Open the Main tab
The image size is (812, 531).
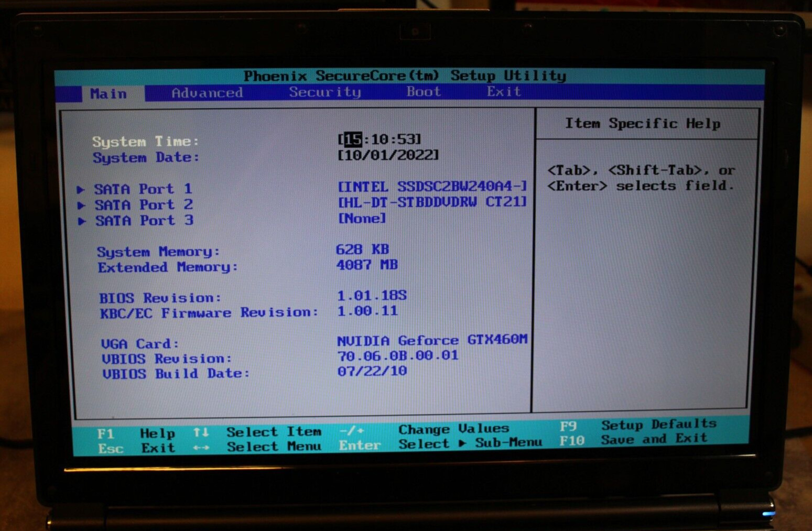click(109, 94)
